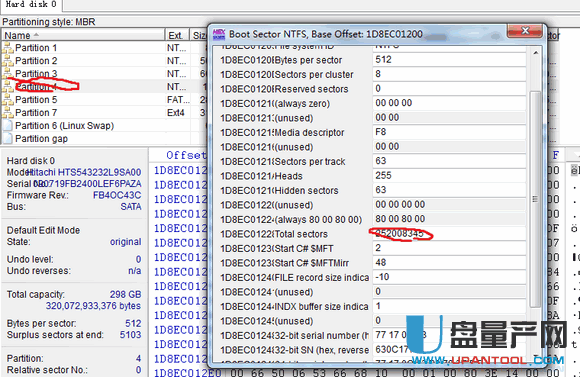This screenshot has width=580, height=377.
Task: Click the Bytes per sector label
Action: coord(308,60)
